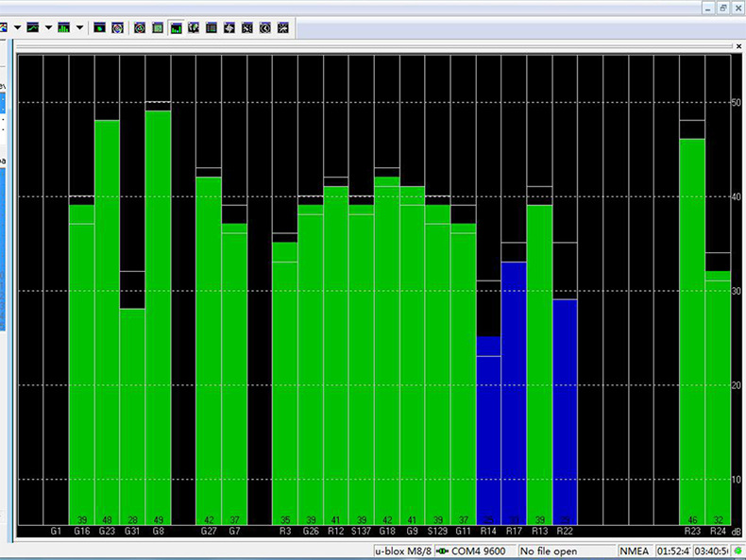
Task: Click the data table icon in the toolbar
Action: pos(212,27)
